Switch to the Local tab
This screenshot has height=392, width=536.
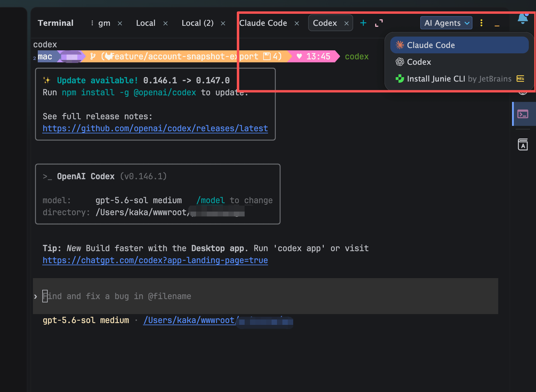click(146, 23)
